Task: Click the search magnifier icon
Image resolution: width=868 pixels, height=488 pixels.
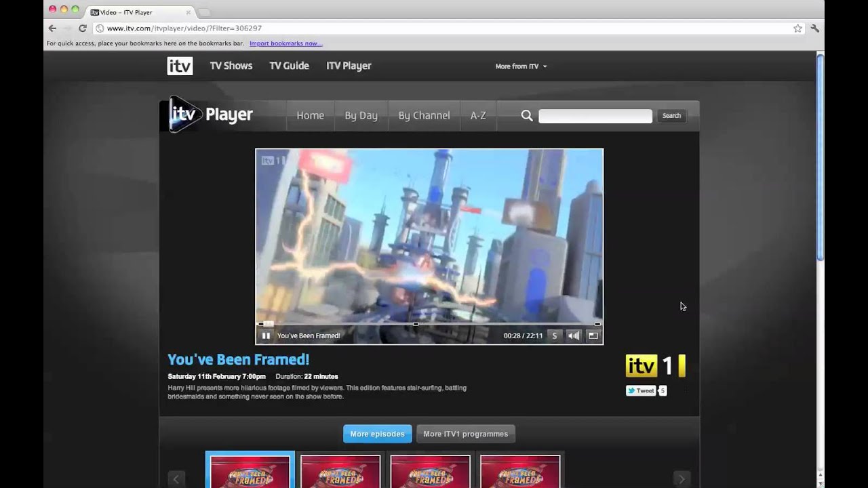Action: (x=527, y=116)
